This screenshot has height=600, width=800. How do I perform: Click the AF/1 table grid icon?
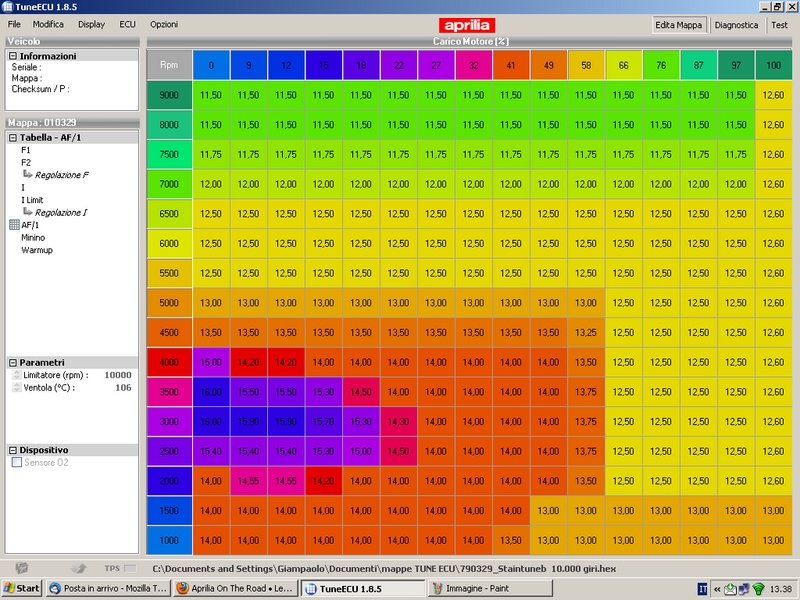click(14, 225)
